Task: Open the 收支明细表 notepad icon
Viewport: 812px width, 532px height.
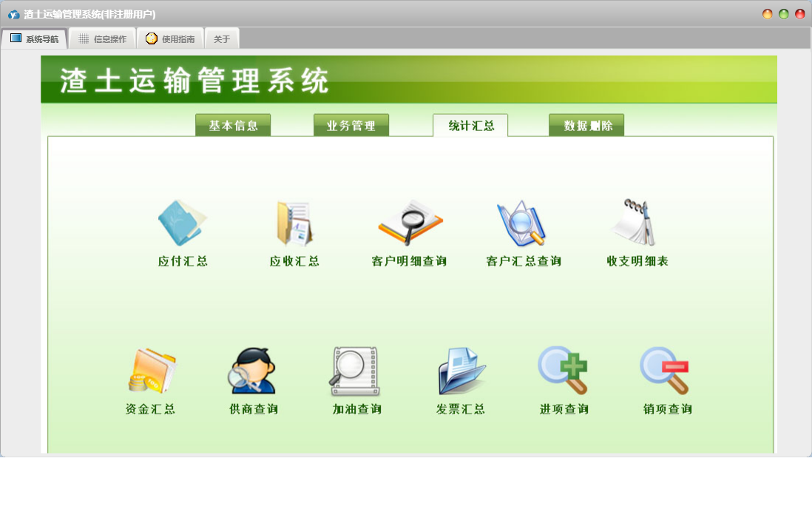Action: pyautogui.click(x=635, y=222)
